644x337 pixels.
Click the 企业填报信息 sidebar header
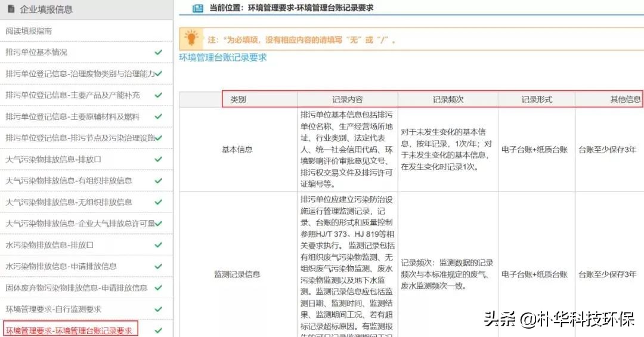point(86,10)
